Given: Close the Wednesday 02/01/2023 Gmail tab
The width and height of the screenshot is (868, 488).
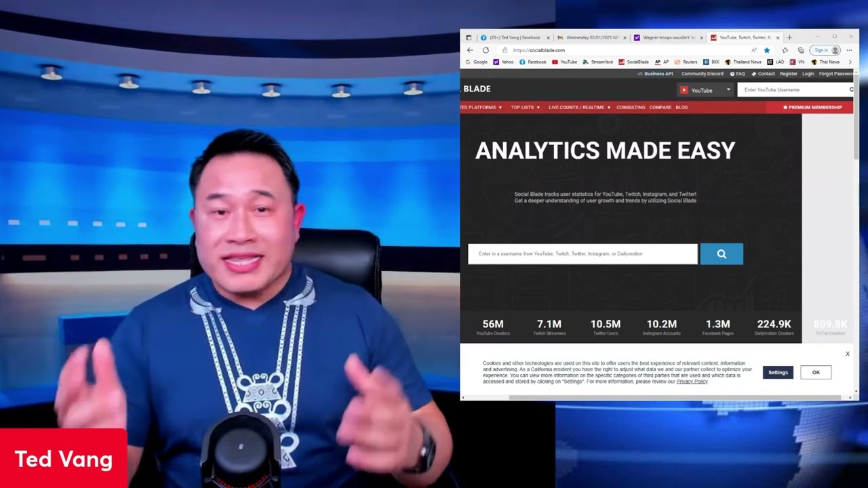Looking at the screenshot, I should [625, 38].
